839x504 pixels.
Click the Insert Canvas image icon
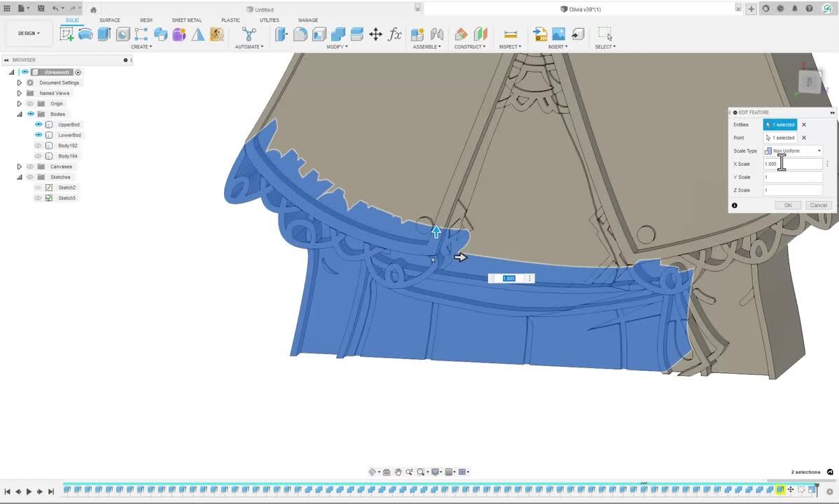click(x=558, y=34)
